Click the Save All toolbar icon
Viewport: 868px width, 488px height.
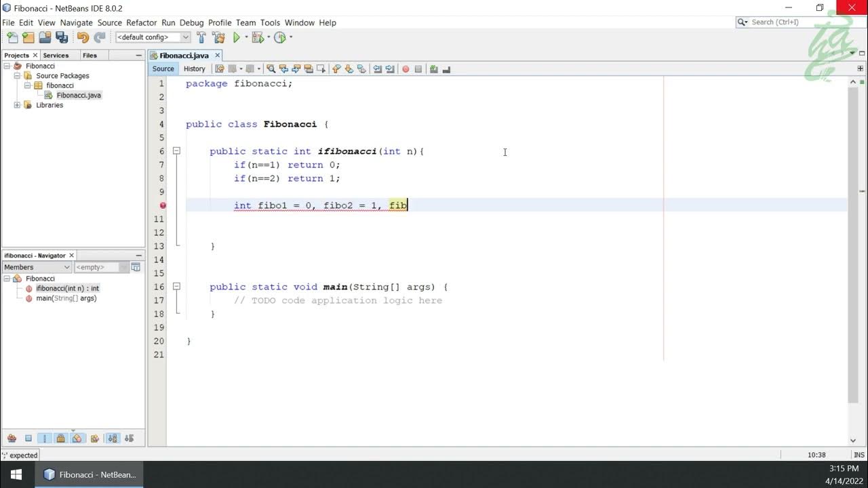coord(62,37)
